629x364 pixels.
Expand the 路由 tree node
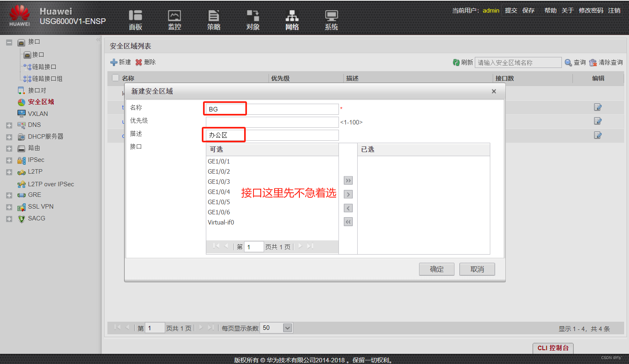point(9,149)
